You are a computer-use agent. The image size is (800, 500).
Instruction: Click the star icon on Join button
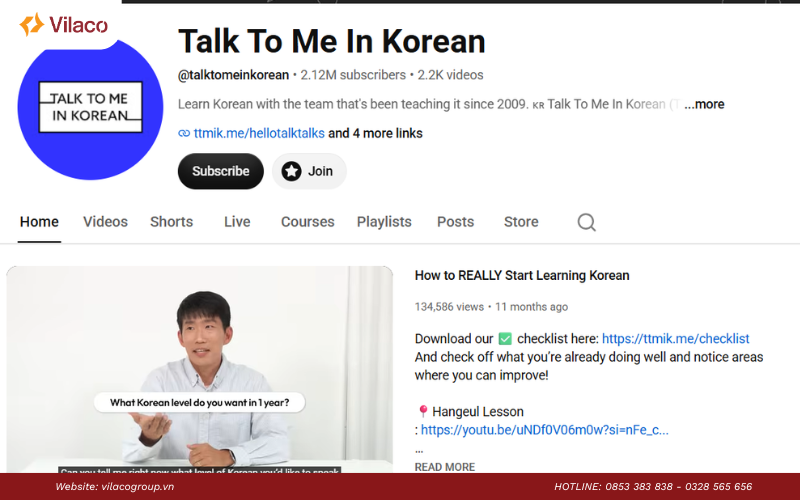pyautogui.click(x=291, y=171)
